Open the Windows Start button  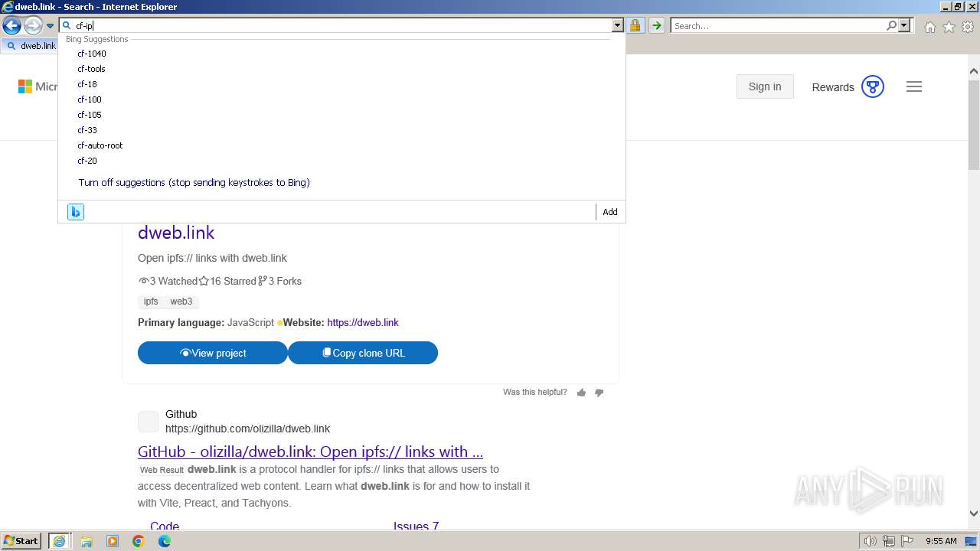pos(21,540)
